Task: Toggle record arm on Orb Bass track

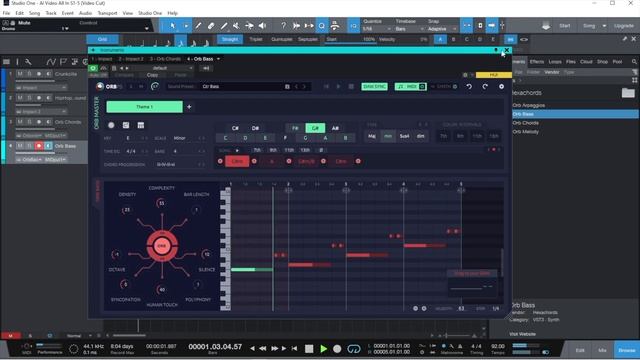Action: [39, 146]
